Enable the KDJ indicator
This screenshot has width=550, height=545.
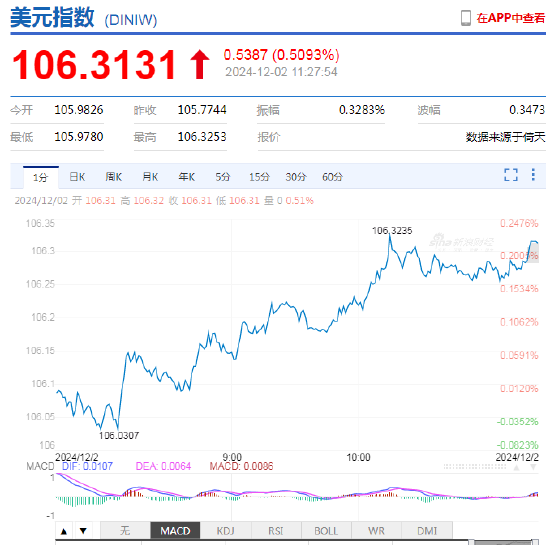(x=226, y=530)
